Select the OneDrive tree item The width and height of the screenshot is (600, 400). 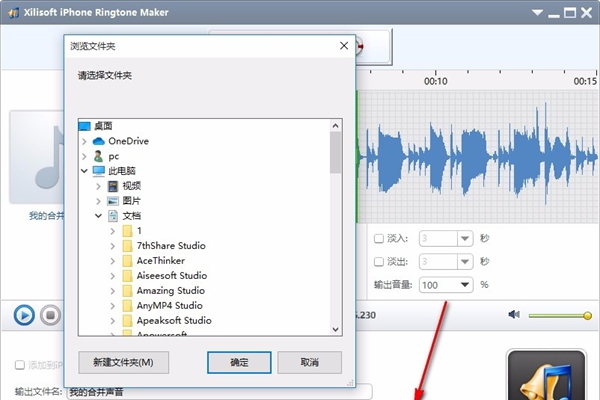coord(128,141)
